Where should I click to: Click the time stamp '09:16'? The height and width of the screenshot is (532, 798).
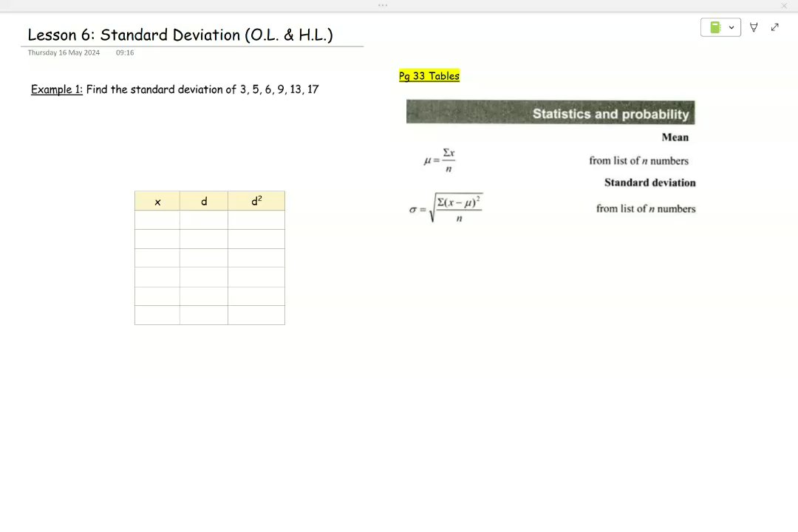(x=125, y=52)
